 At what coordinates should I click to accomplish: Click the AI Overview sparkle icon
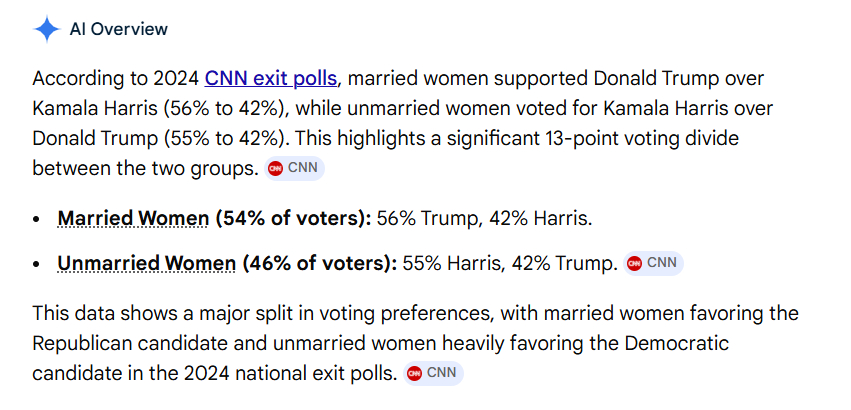[x=46, y=29]
